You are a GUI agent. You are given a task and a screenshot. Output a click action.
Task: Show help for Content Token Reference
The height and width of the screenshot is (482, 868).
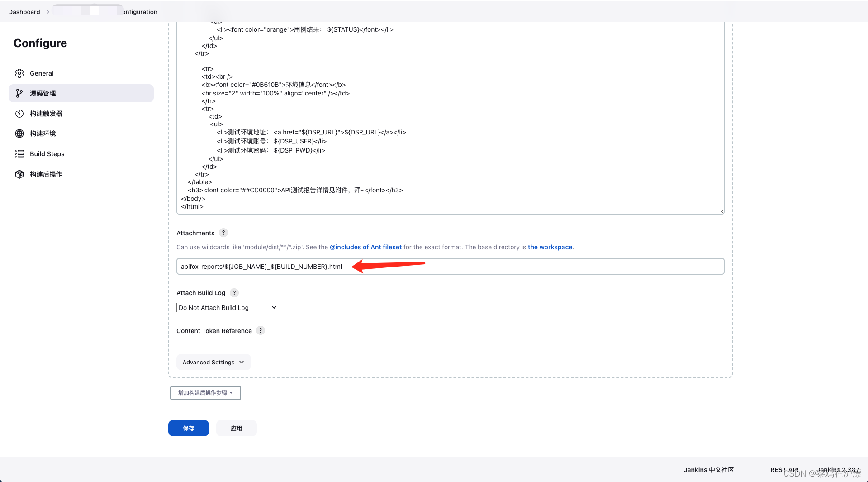(260, 331)
